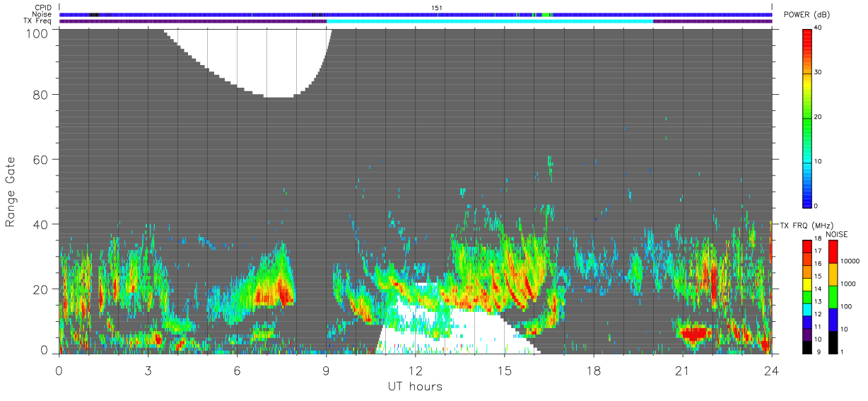Click the cyan section of the TX Freq strip

coord(490,21)
